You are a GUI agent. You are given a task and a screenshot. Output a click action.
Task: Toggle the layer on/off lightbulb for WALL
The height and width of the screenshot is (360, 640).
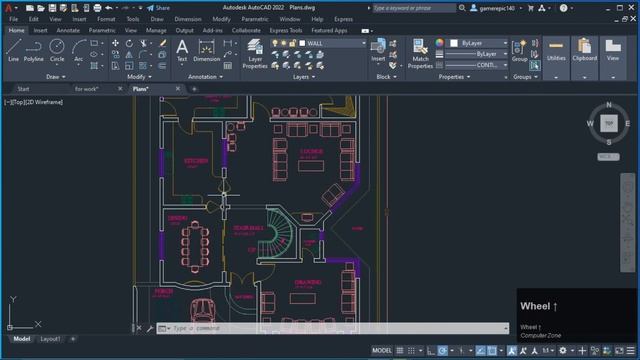click(x=275, y=43)
